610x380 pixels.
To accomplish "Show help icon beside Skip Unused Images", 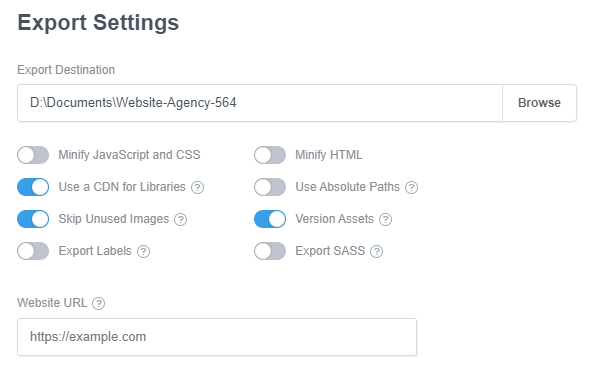I will 181,219.
